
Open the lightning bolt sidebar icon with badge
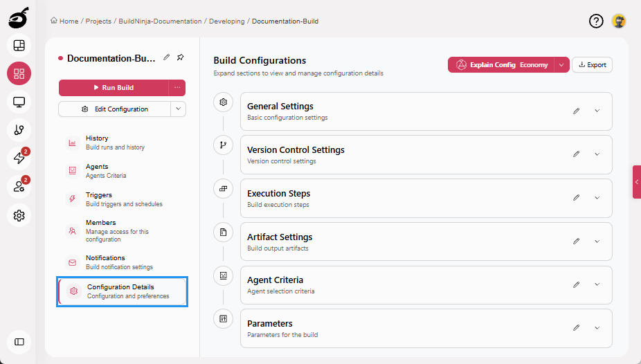tap(19, 158)
